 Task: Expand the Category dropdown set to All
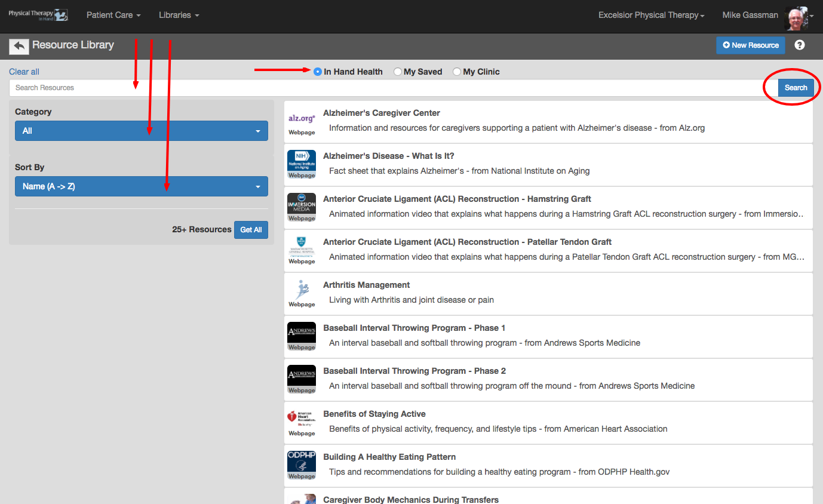coord(142,131)
